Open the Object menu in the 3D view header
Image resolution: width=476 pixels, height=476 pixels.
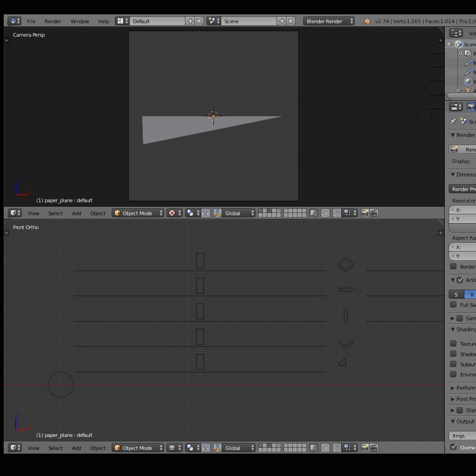tap(98, 213)
